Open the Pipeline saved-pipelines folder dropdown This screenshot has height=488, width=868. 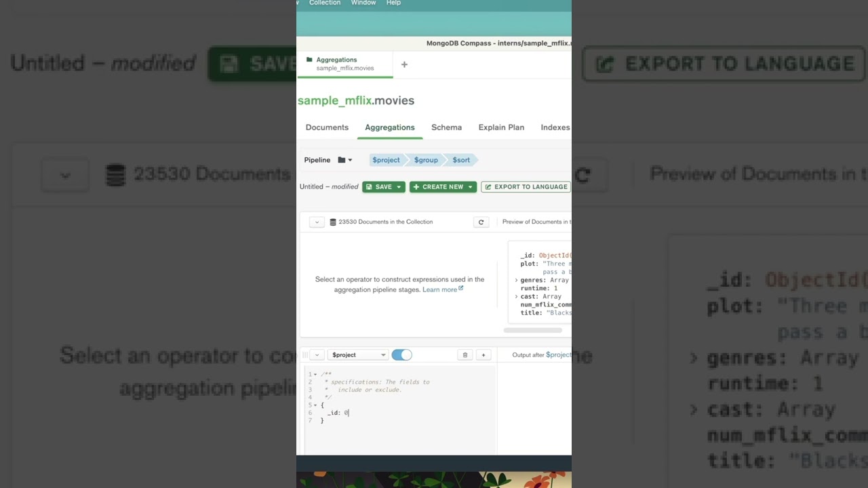point(345,160)
